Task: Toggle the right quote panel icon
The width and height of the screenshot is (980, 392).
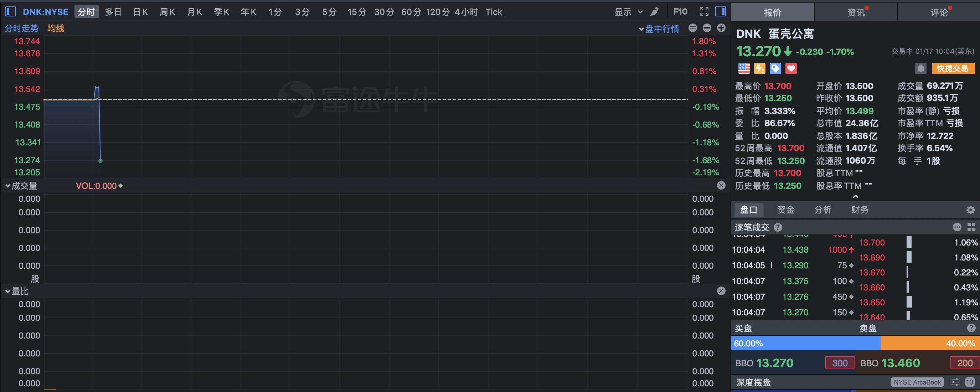Action: [721, 11]
